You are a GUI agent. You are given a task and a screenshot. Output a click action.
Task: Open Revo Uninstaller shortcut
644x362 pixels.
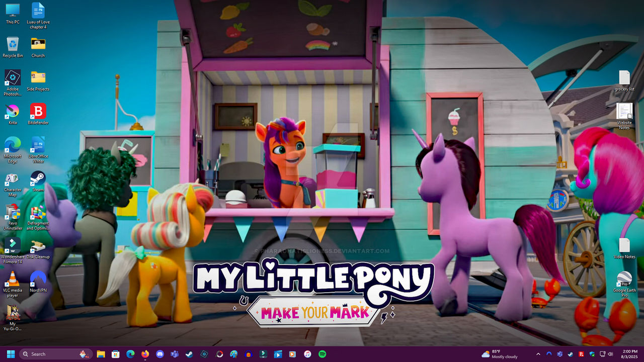13,217
